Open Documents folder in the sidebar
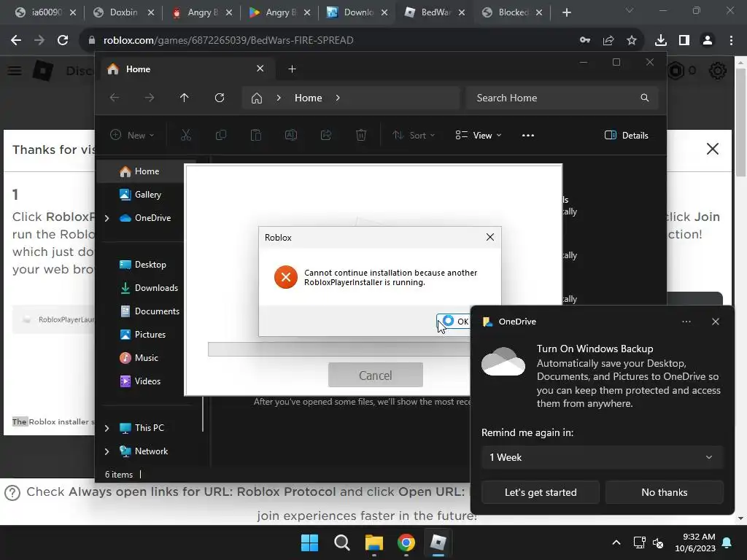Image resolution: width=747 pixels, height=560 pixels. pos(150,311)
